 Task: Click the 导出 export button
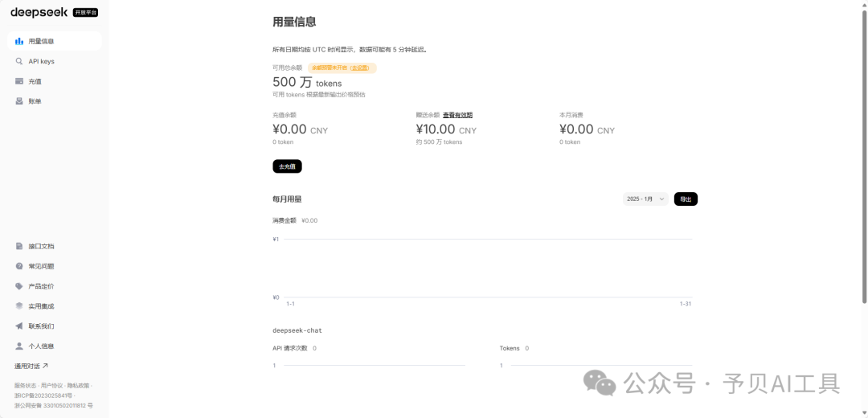[x=686, y=199]
